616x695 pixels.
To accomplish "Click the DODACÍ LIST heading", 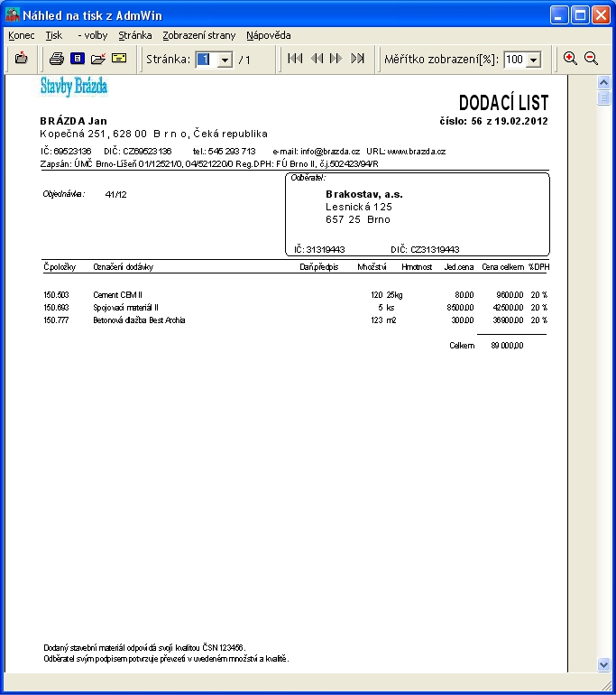I will [x=503, y=103].
